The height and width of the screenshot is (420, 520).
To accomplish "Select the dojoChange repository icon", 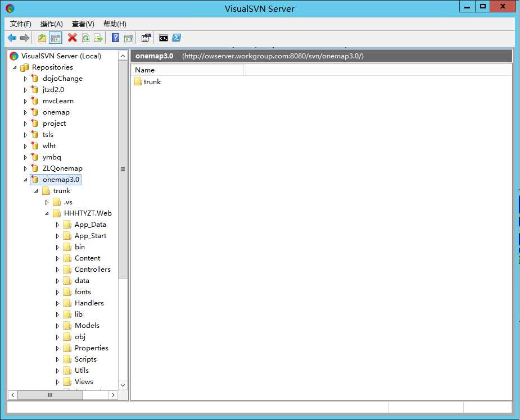I will click(x=34, y=79).
